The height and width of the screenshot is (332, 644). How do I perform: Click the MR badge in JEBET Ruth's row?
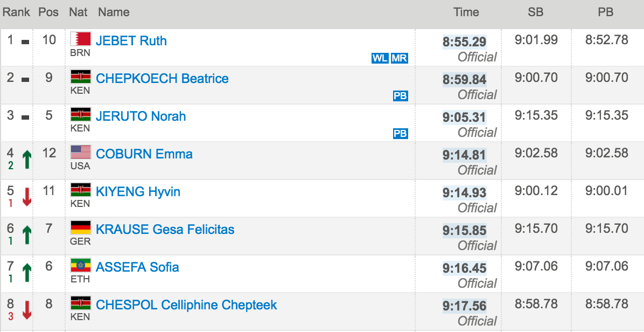coord(399,58)
